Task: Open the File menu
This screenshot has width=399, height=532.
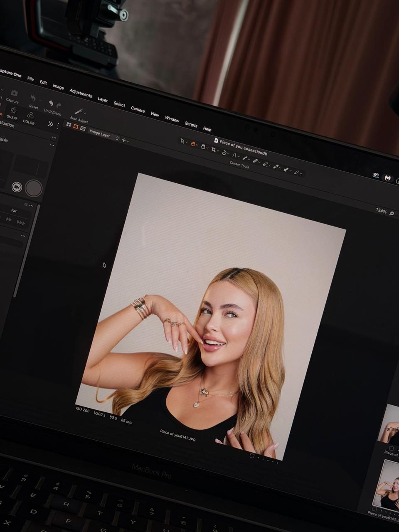Action: pos(30,78)
